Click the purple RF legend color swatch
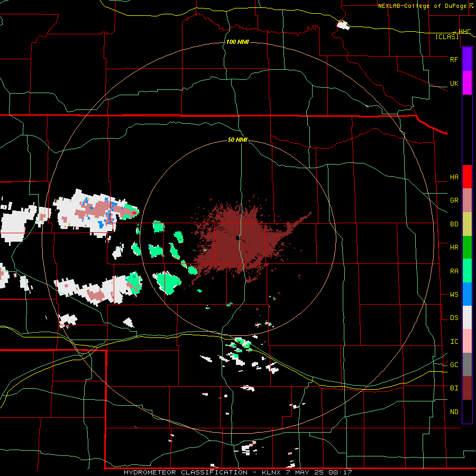The height and width of the screenshot is (476, 476). tap(467, 59)
